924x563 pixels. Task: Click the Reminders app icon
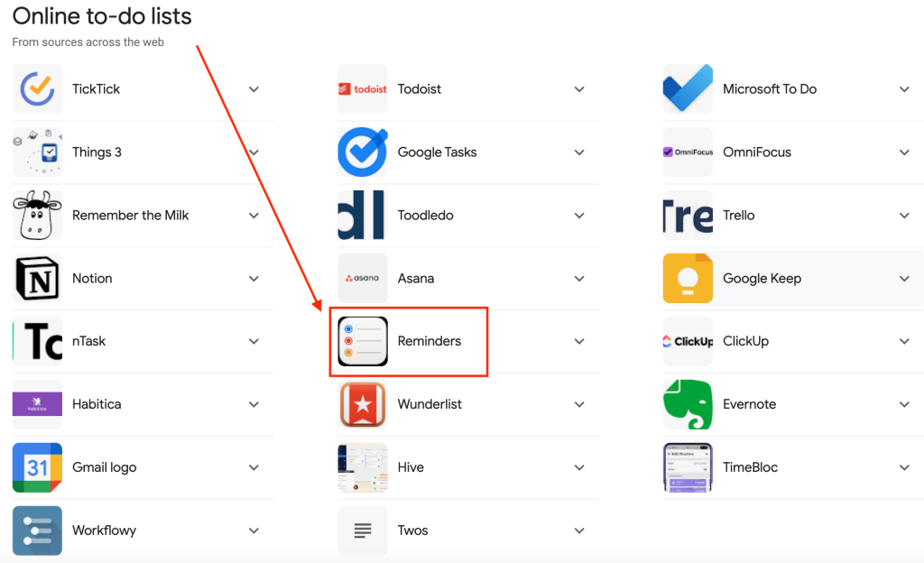[x=363, y=341]
